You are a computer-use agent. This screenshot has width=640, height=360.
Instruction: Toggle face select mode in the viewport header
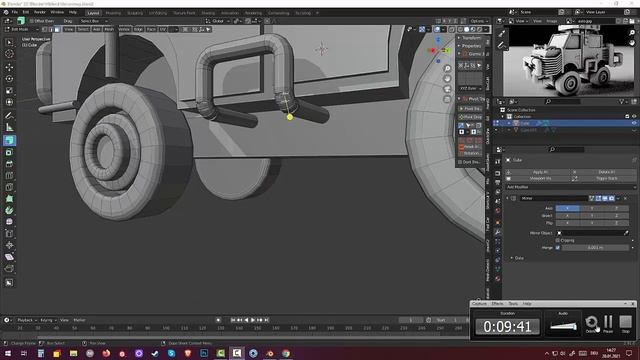coord(57,29)
